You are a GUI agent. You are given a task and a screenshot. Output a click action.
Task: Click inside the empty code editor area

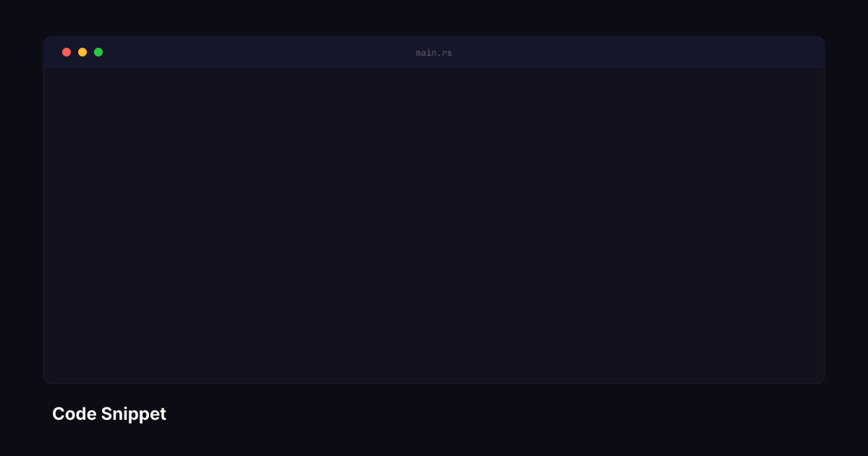click(434, 225)
